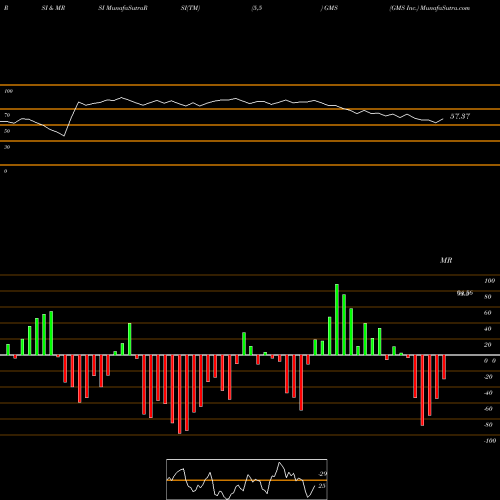Click the -60 label on MR axis
The width and height of the screenshot is (500, 500).
pos(488,409)
